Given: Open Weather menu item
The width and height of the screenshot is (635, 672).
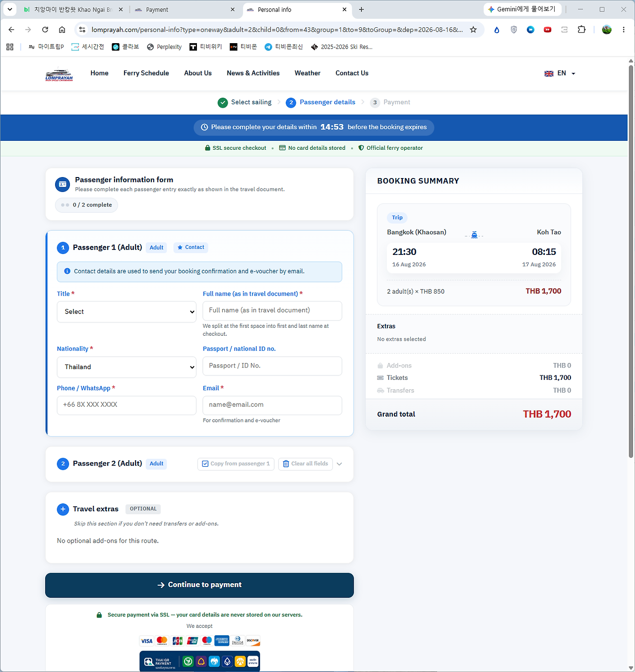Looking at the screenshot, I should pyautogui.click(x=308, y=73).
